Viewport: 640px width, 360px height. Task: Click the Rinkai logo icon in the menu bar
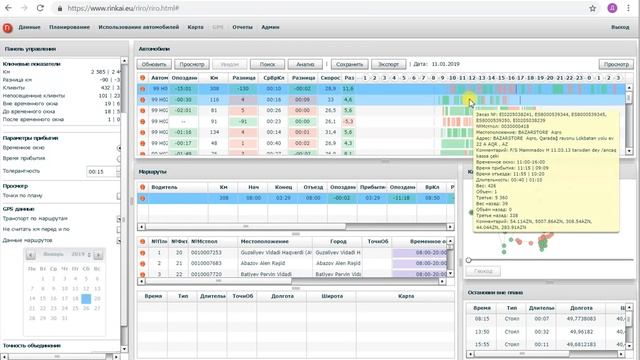[7, 28]
